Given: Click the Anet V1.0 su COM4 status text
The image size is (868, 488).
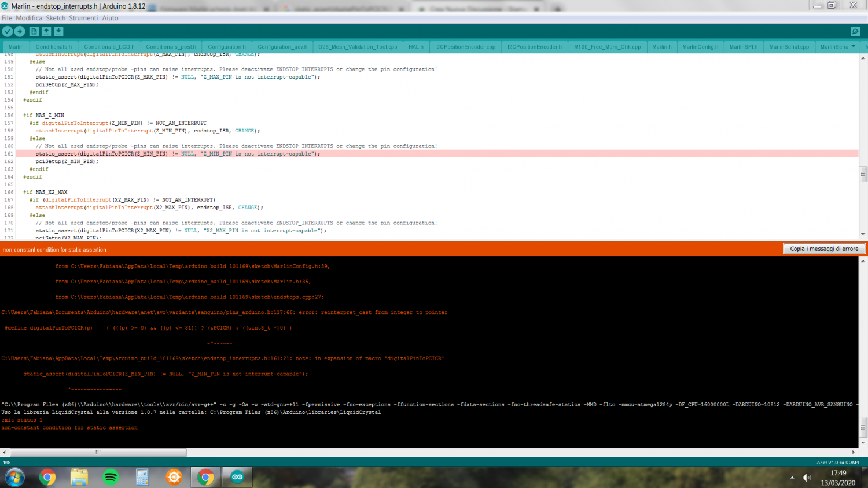Looking at the screenshot, I should click(837, 463).
